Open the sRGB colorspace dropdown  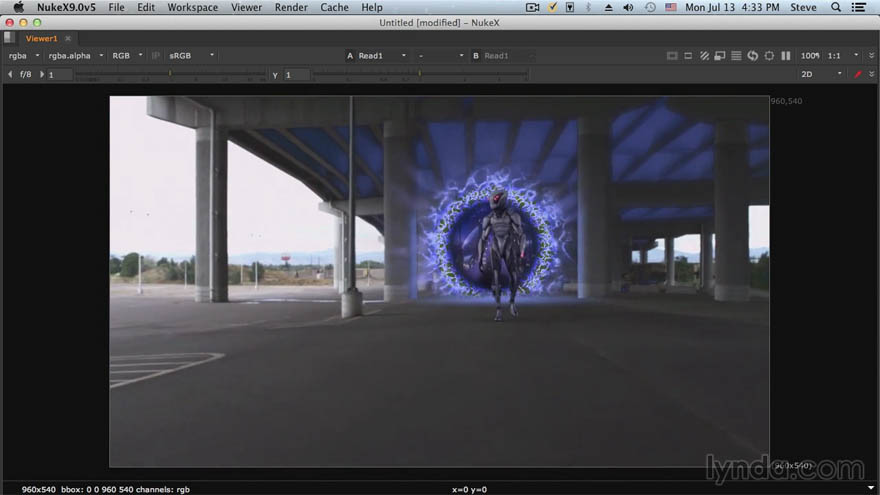(191, 56)
